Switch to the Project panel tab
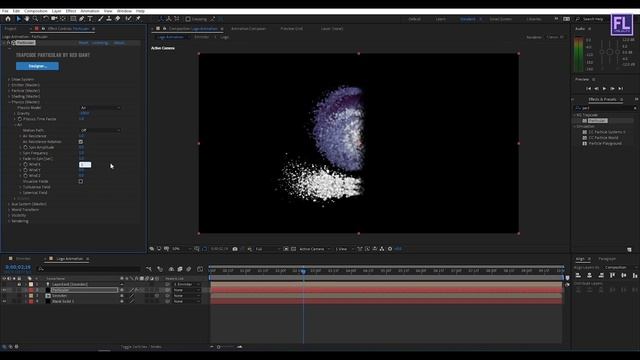Image resolution: width=640 pixels, height=360 pixels. tap(11, 29)
